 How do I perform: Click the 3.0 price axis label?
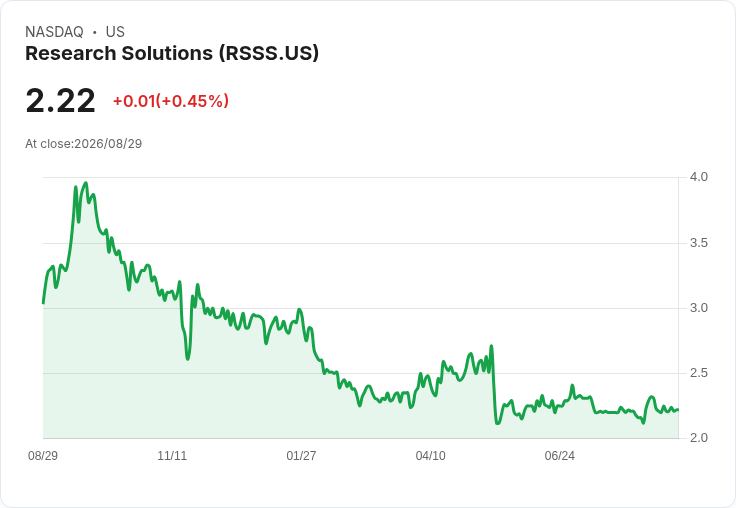click(698, 308)
